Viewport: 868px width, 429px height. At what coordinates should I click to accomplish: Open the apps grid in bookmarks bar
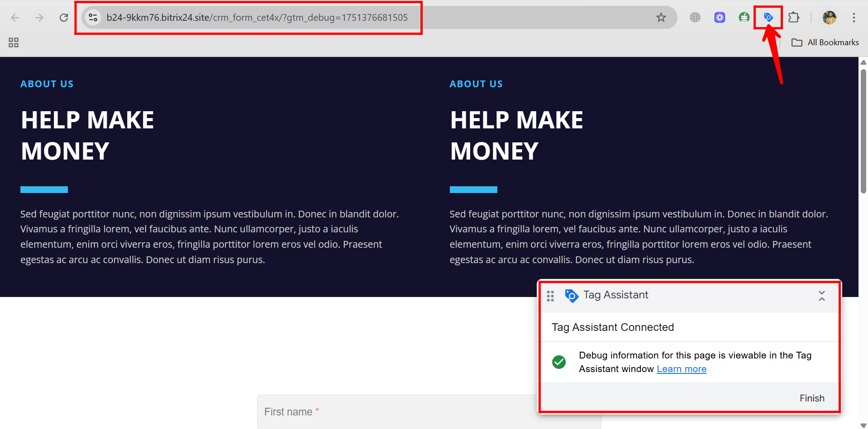point(14,42)
